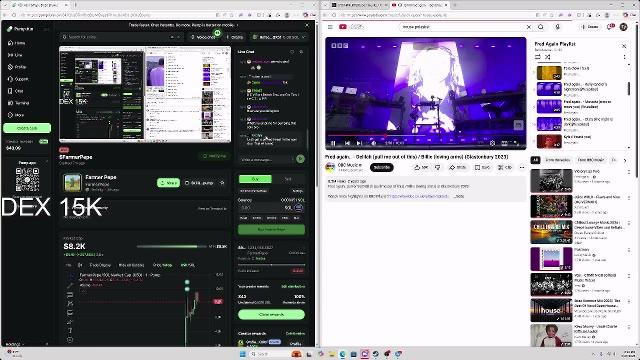Toggle playlist loop in Fred Again Playlist
Viewport: 640px width, 360px height.
pos(538,57)
